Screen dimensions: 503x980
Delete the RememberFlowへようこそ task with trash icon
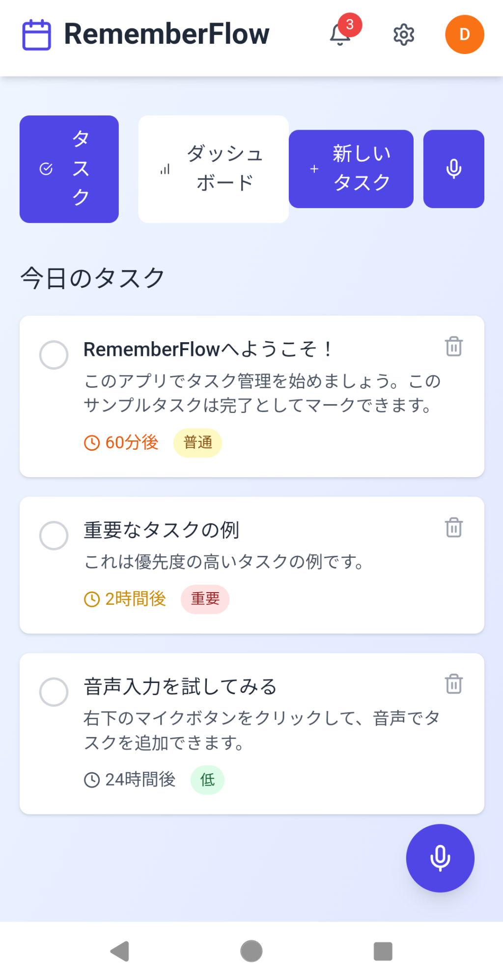point(453,346)
